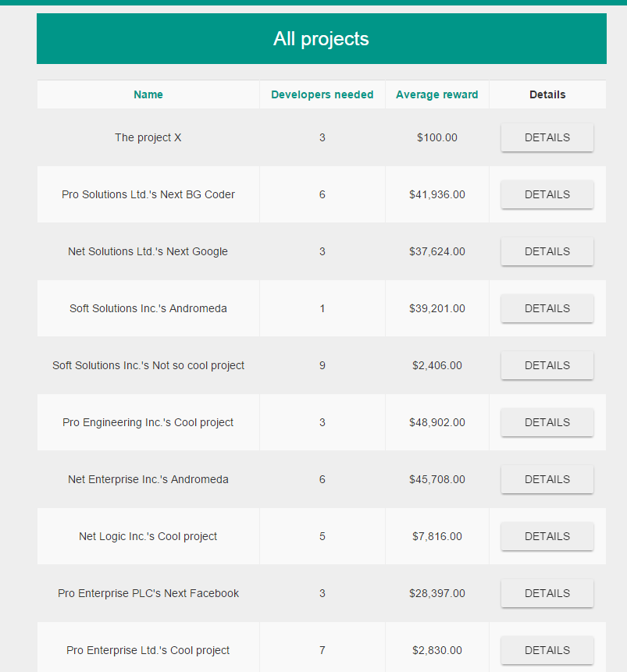Sort table by Name column header

[x=148, y=94]
